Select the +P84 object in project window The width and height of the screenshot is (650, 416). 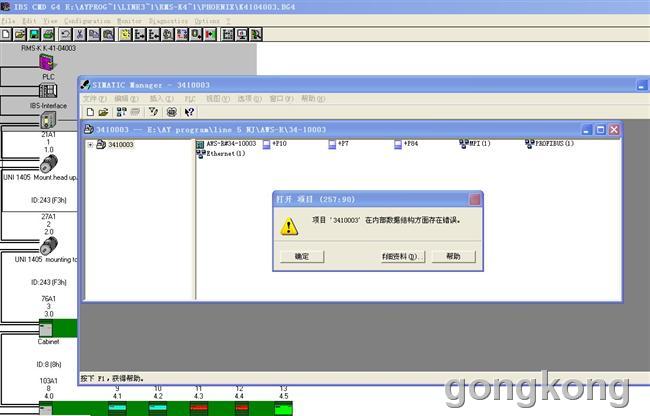[x=406, y=144]
